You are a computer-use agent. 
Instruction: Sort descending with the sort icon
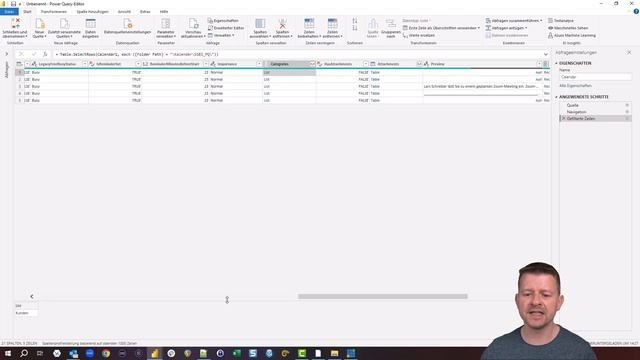[x=355, y=28]
